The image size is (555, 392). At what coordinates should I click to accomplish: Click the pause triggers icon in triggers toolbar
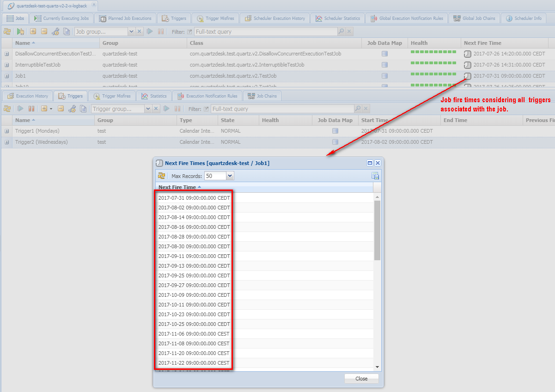(x=31, y=109)
